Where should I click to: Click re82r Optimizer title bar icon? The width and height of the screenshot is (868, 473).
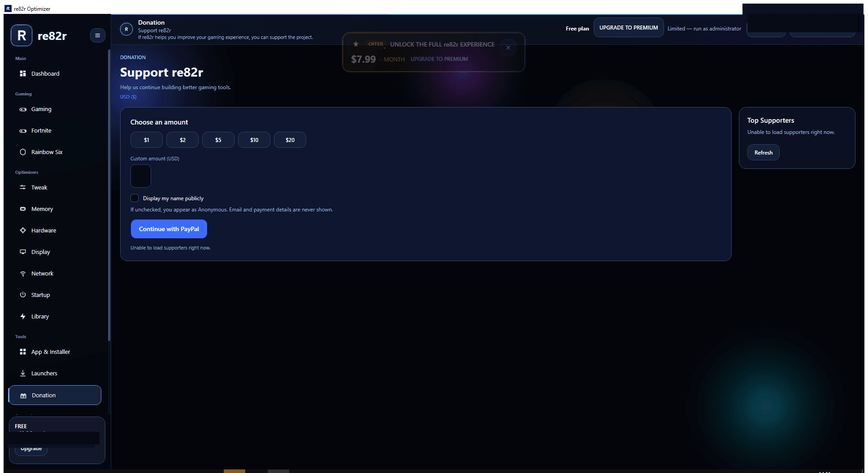point(8,9)
